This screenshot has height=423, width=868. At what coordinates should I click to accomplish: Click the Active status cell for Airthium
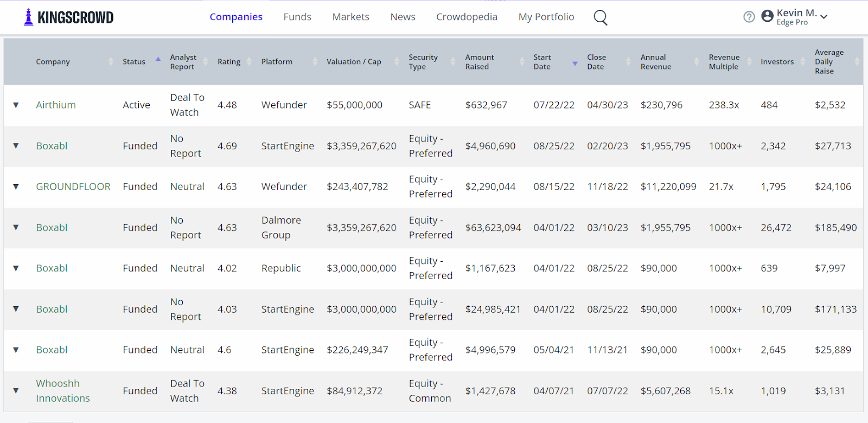point(136,105)
